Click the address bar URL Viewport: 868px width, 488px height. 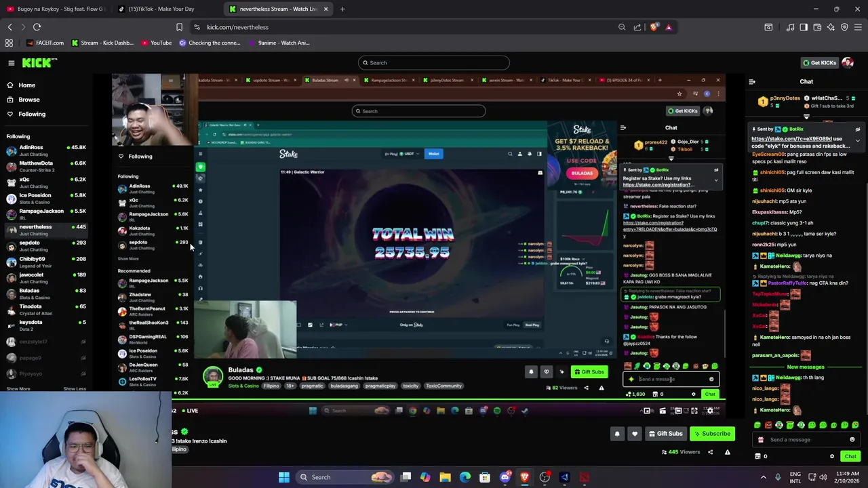point(237,27)
